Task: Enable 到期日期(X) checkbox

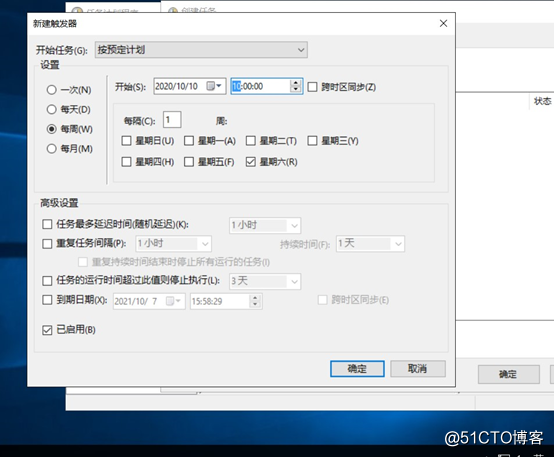Action: pyautogui.click(x=47, y=300)
